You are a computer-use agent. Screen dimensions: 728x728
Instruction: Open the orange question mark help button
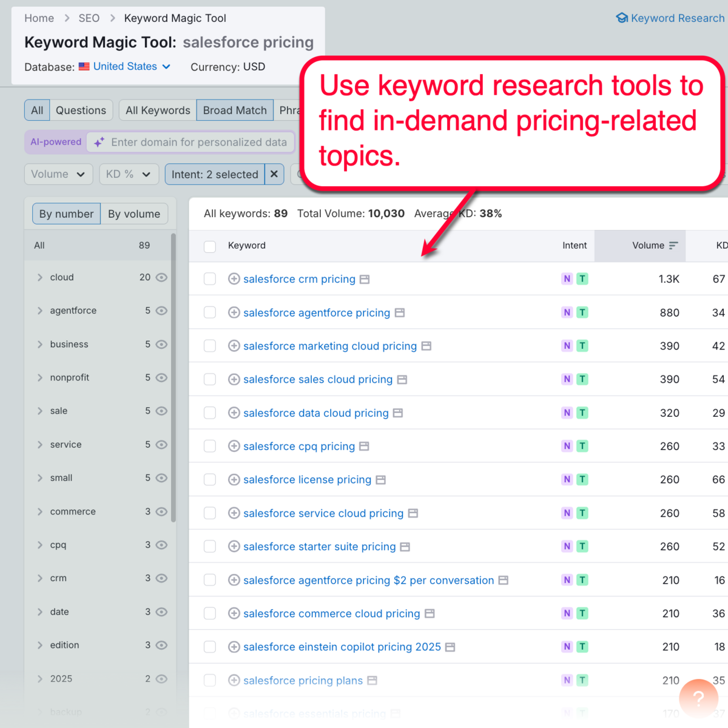[x=698, y=698]
